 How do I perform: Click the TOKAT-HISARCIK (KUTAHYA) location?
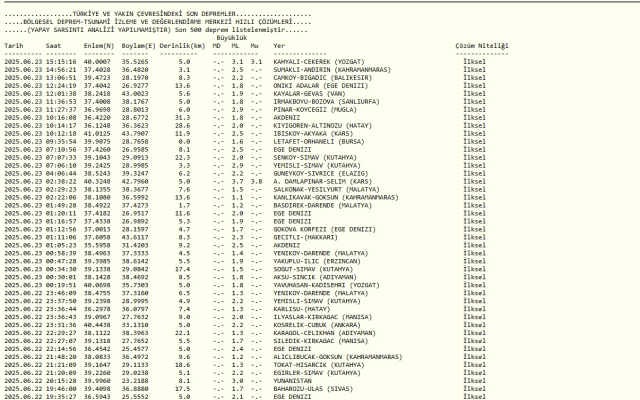[x=318, y=364]
